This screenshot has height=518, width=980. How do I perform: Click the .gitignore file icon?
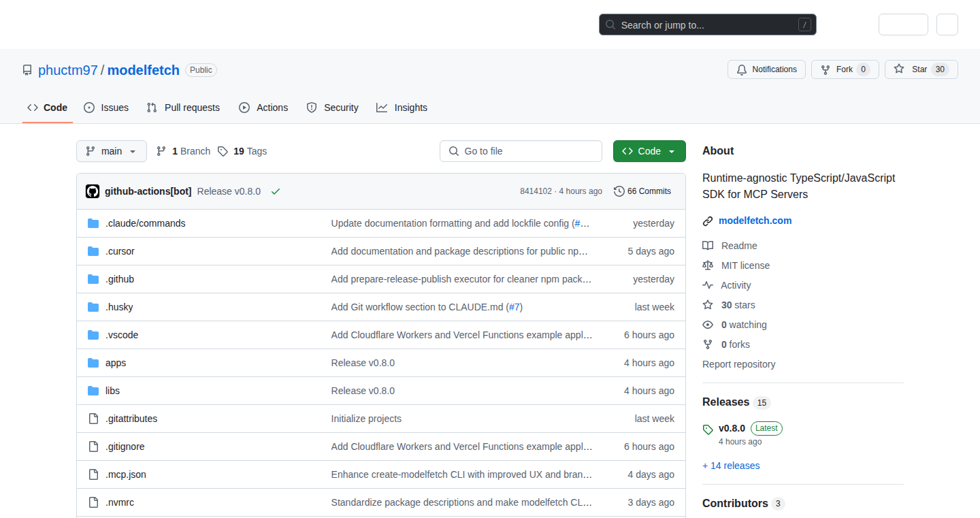(x=93, y=447)
